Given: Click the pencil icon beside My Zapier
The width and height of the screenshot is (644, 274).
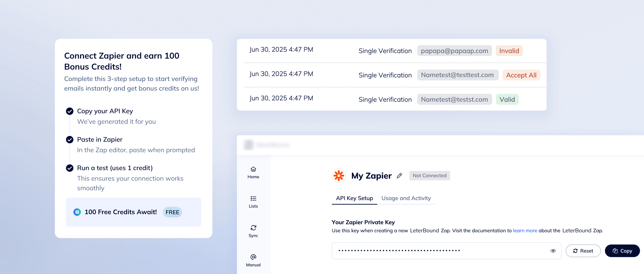Looking at the screenshot, I should [x=399, y=176].
